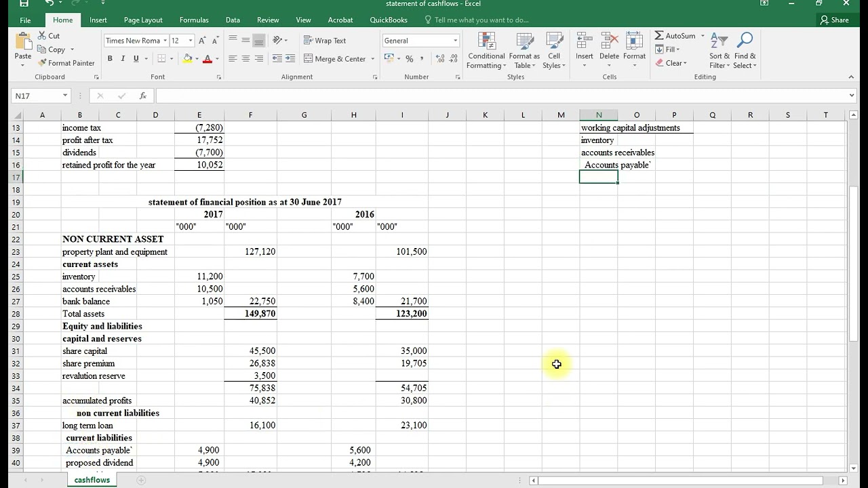Click Increase Indent icon

click(x=290, y=59)
